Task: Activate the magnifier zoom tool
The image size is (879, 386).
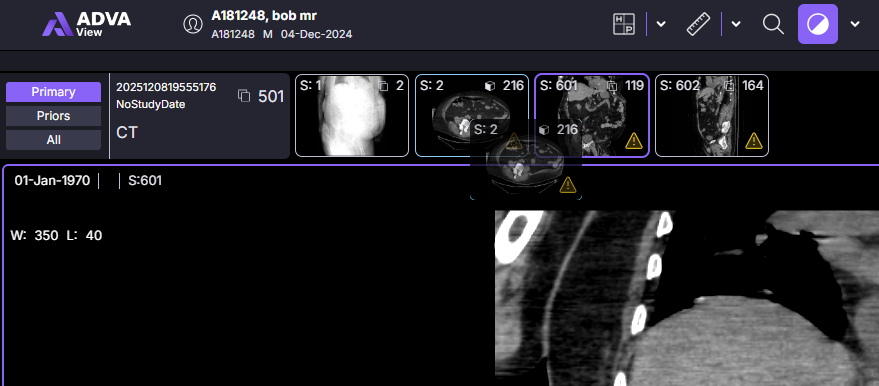Action: coord(773,24)
